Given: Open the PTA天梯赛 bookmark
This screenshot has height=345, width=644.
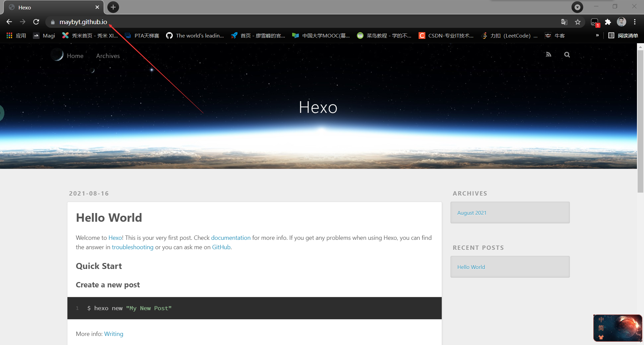Looking at the screenshot, I should [x=142, y=36].
